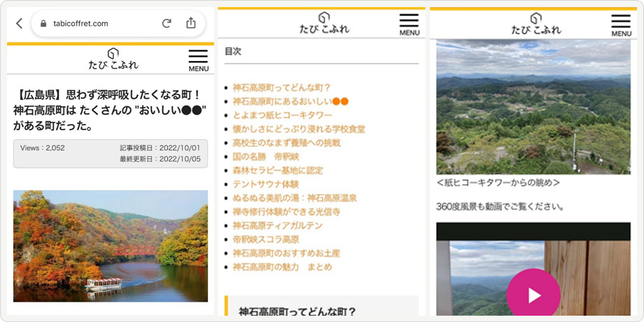Click the padlock icon in address bar

pyautogui.click(x=43, y=24)
